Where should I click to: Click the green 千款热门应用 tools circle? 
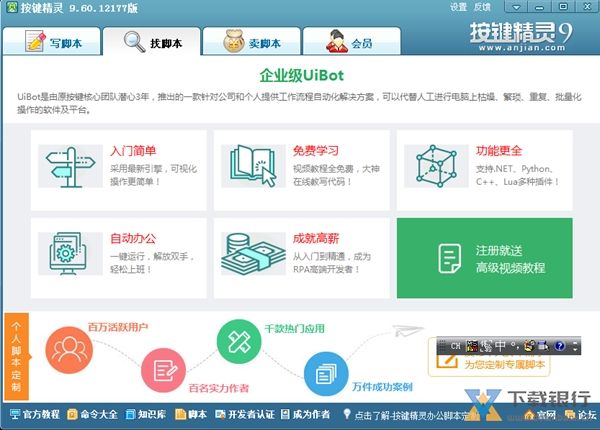click(x=239, y=341)
